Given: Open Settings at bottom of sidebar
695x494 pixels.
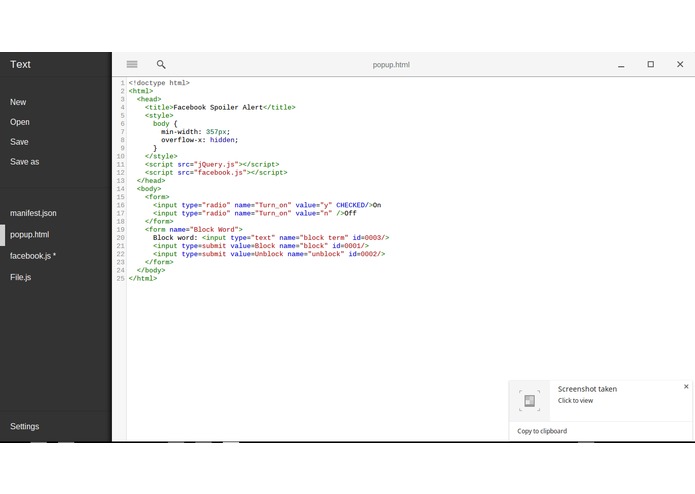Looking at the screenshot, I should pos(24,426).
